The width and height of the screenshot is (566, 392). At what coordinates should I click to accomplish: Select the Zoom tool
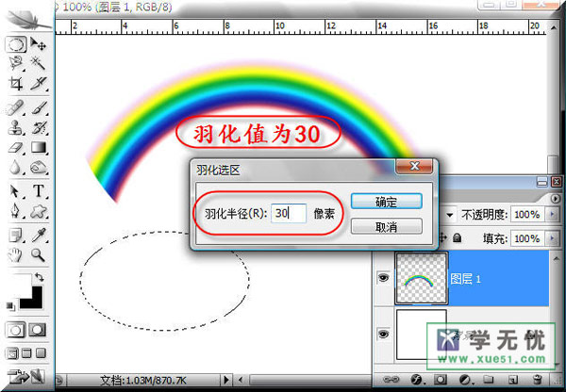39,255
